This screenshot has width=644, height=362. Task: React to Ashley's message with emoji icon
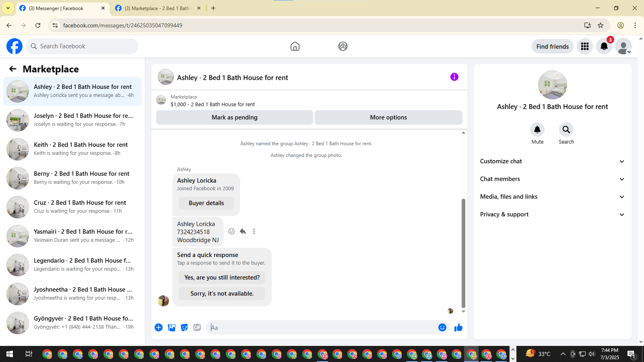231,231
